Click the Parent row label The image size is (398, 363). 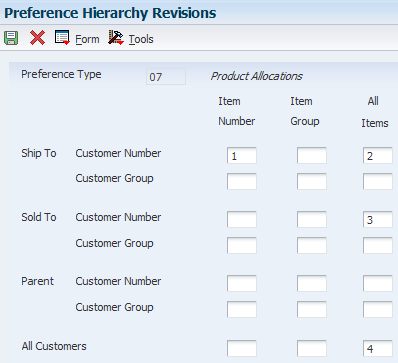tap(37, 281)
